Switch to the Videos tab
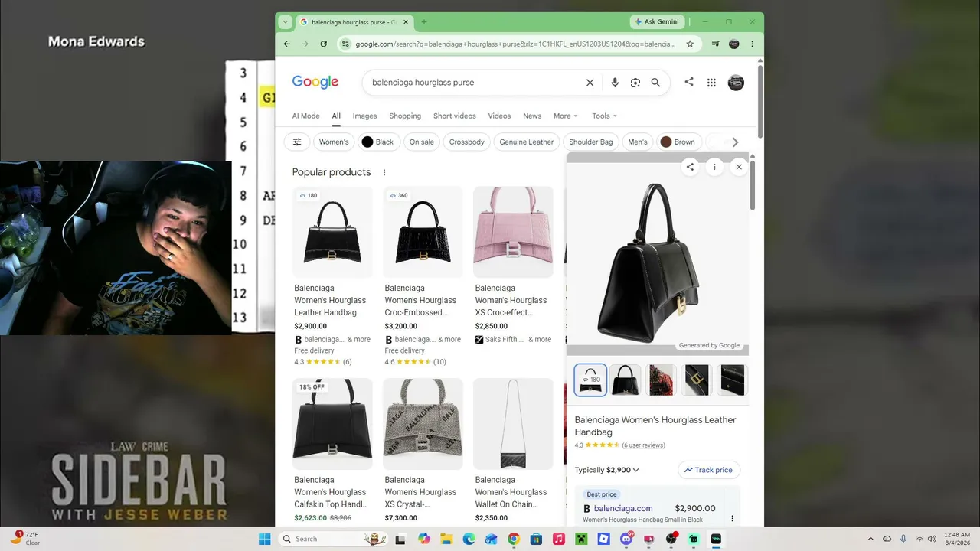The height and width of the screenshot is (551, 980). click(499, 116)
